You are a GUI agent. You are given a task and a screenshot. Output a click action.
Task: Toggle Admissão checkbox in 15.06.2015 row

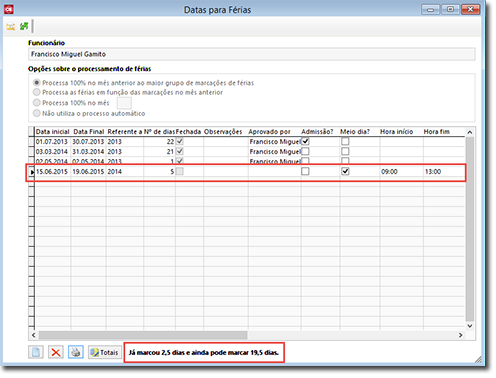point(305,171)
